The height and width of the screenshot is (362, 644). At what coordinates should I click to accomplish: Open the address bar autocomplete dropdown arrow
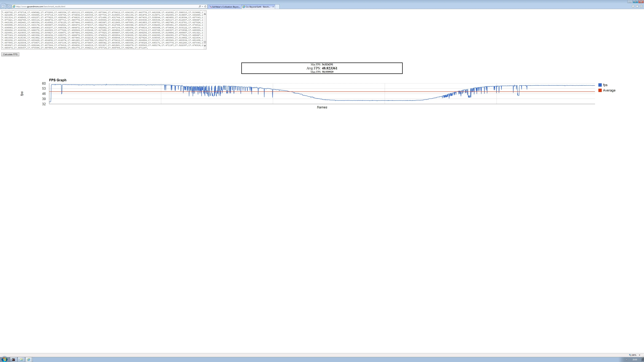tap(202, 7)
